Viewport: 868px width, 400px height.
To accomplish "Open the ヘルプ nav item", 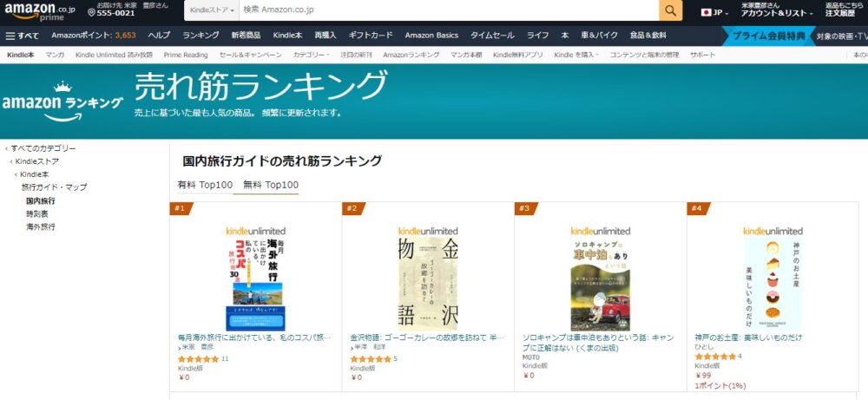I will 160,36.
